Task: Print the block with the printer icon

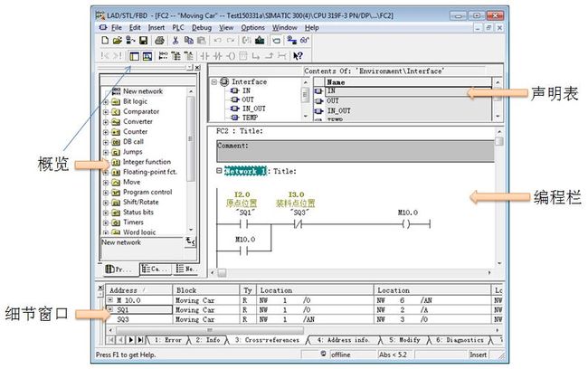Action: 159,40
